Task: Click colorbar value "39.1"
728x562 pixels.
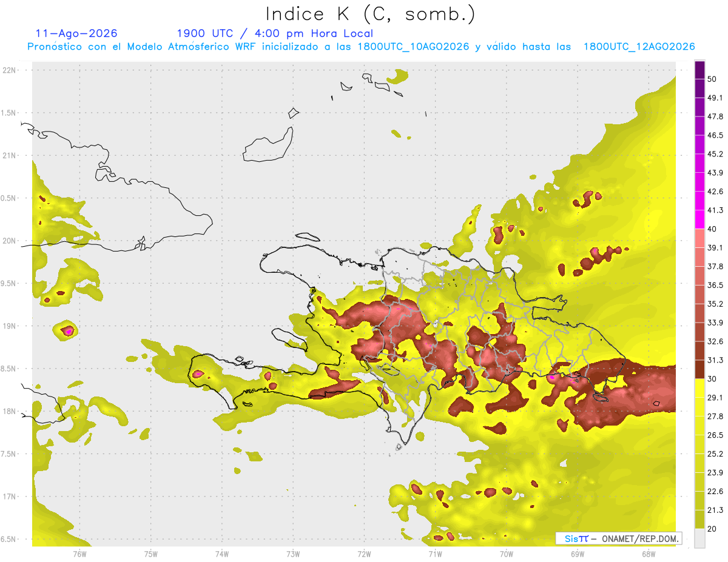Action: (715, 247)
